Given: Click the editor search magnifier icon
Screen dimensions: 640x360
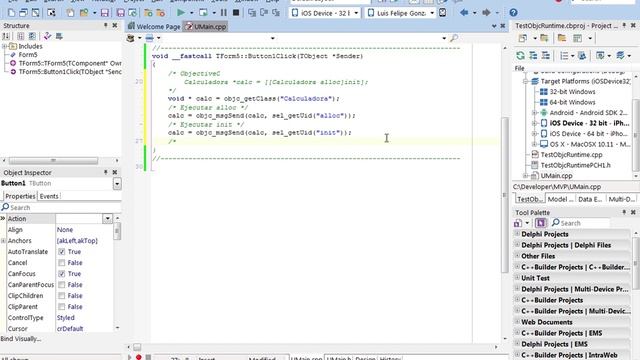Looking at the screenshot, I should pos(454,38).
